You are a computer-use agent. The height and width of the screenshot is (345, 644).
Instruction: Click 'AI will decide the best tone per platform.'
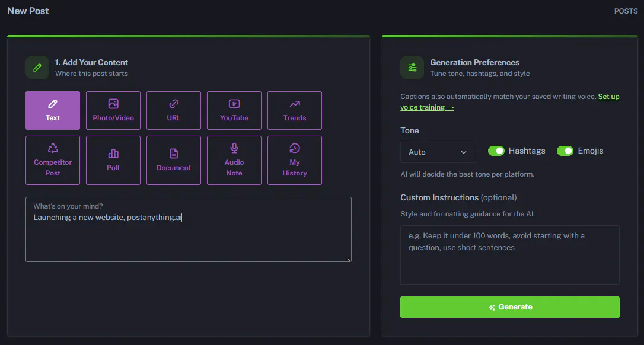coord(467,174)
